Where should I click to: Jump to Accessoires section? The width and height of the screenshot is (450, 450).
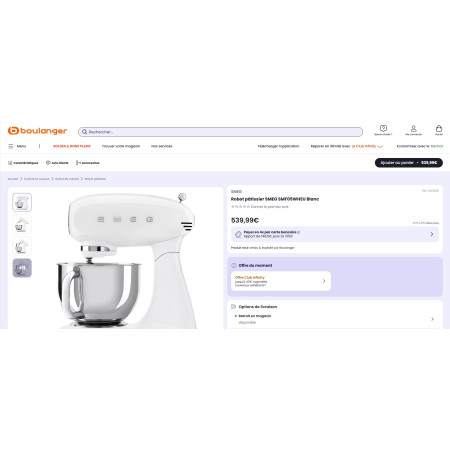click(88, 163)
